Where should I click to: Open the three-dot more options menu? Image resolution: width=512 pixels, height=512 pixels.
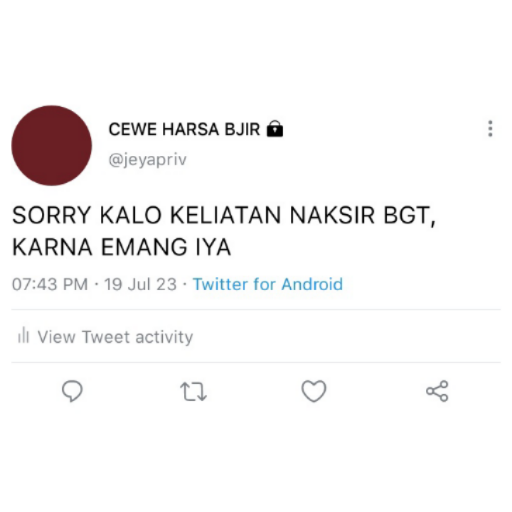click(490, 129)
